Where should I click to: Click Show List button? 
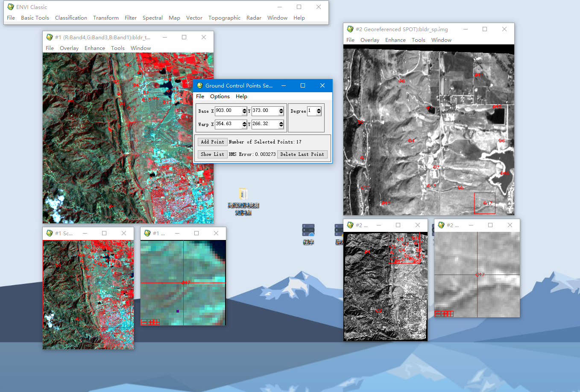tap(212, 154)
